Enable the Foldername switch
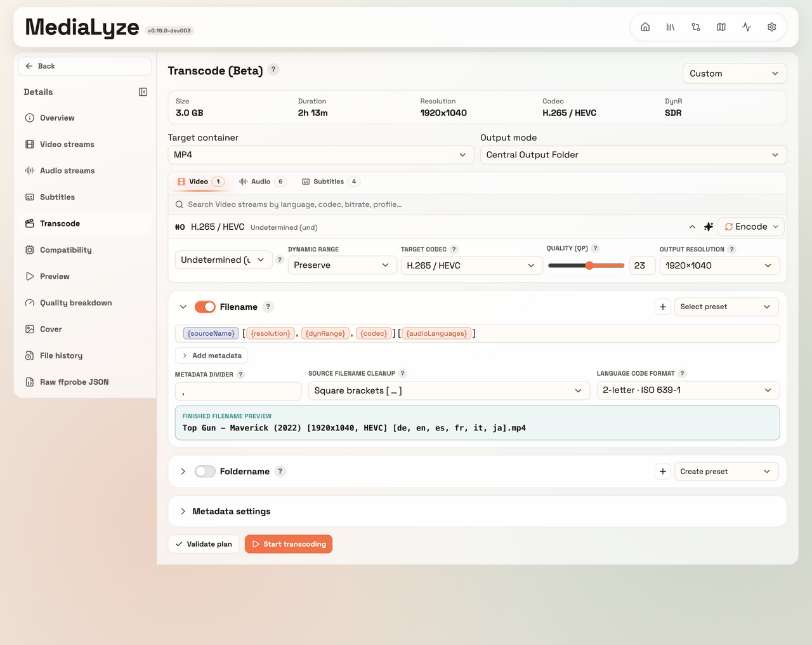Image resolution: width=812 pixels, height=645 pixels. coord(205,471)
